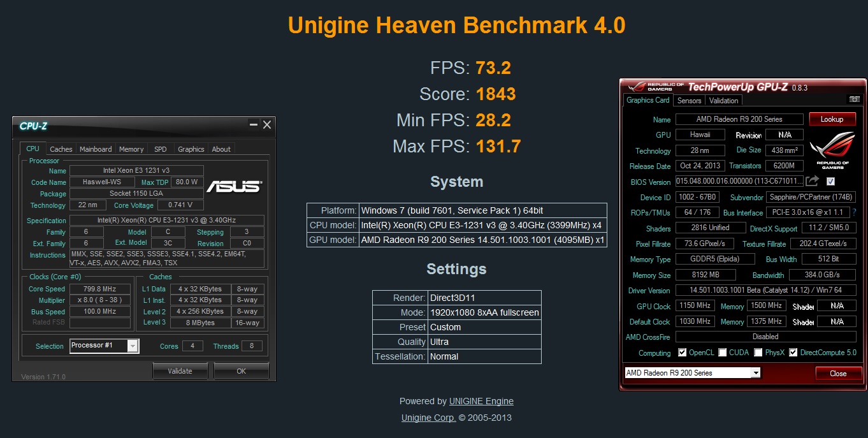Open the Processor #1 selection dropdown in CPU-Z

pyautogui.click(x=133, y=346)
